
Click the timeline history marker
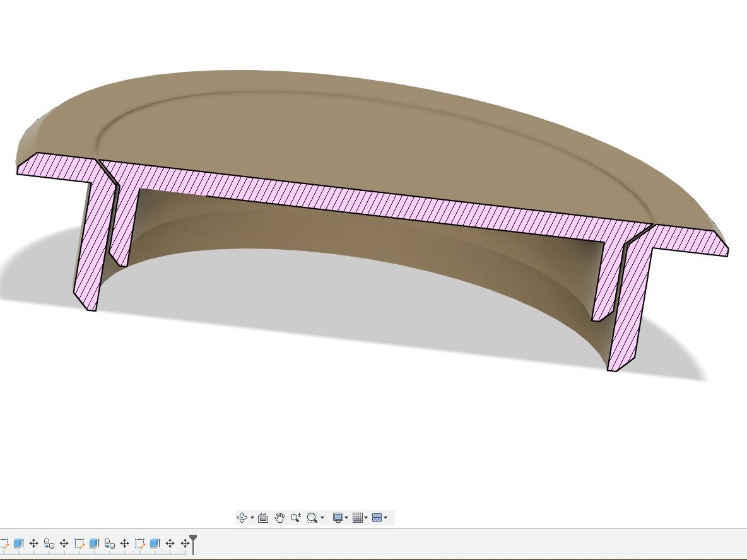pyautogui.click(x=193, y=544)
